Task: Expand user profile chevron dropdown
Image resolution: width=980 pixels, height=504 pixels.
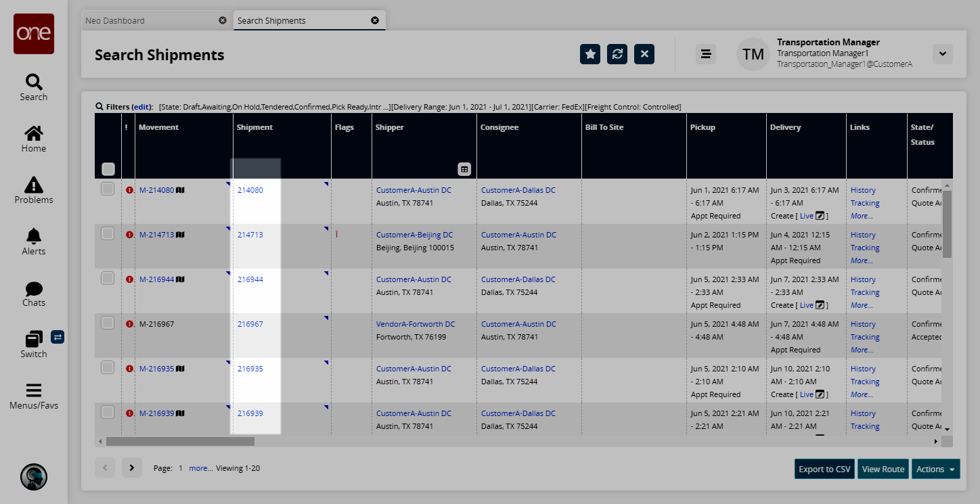Action: 942,54
